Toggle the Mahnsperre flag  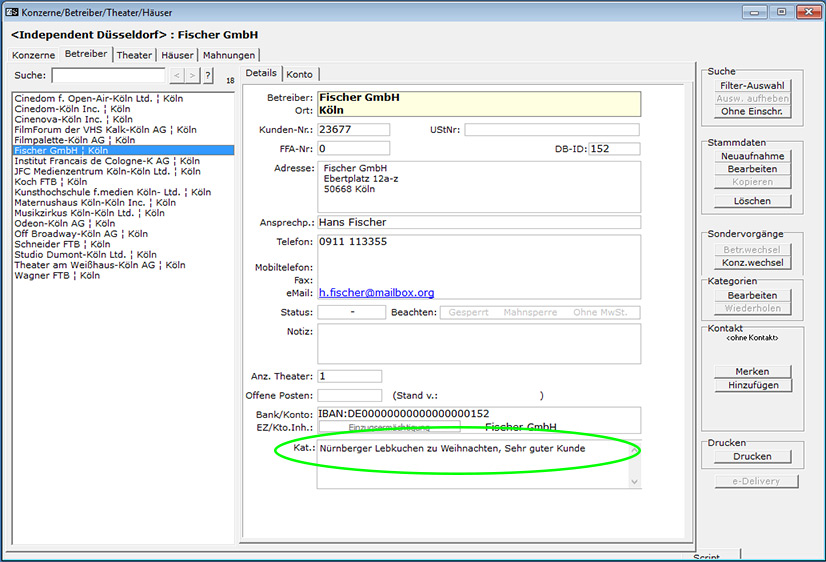coord(530,313)
